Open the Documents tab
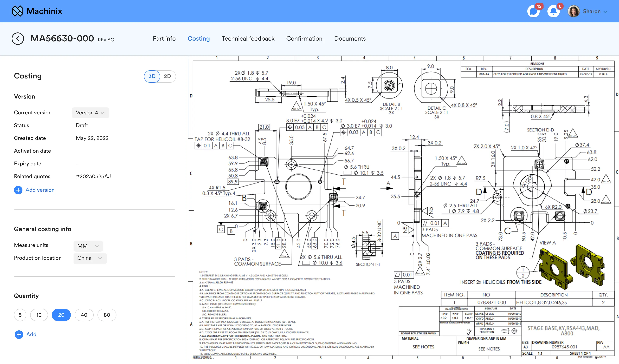The width and height of the screenshot is (619, 364). [350, 38]
